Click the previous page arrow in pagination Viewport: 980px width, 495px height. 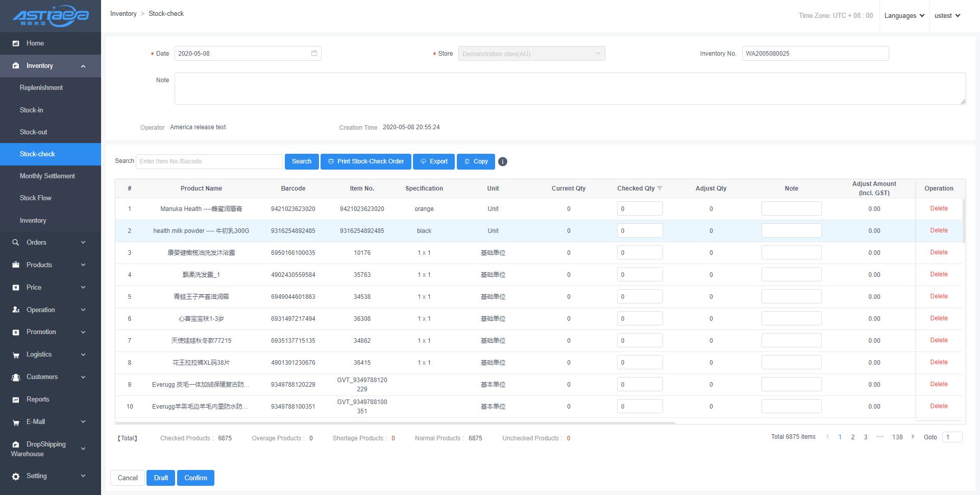point(827,437)
